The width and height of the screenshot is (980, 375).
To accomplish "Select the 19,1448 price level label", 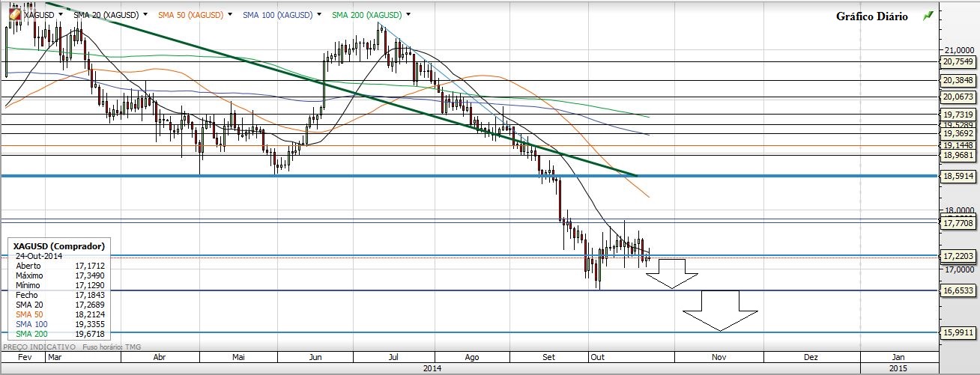I will [958, 145].
